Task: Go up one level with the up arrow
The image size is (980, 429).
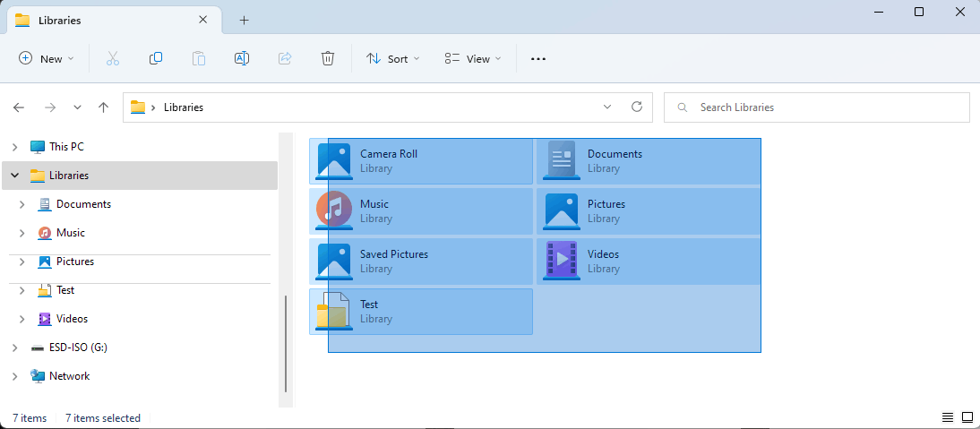Action: coord(104,107)
